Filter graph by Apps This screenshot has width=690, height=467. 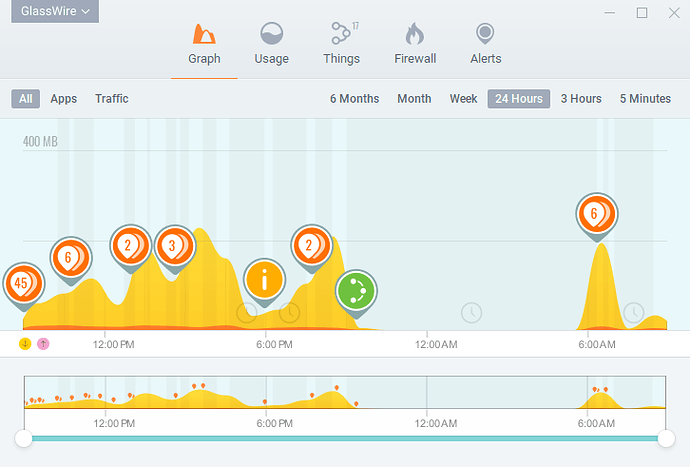tap(64, 99)
